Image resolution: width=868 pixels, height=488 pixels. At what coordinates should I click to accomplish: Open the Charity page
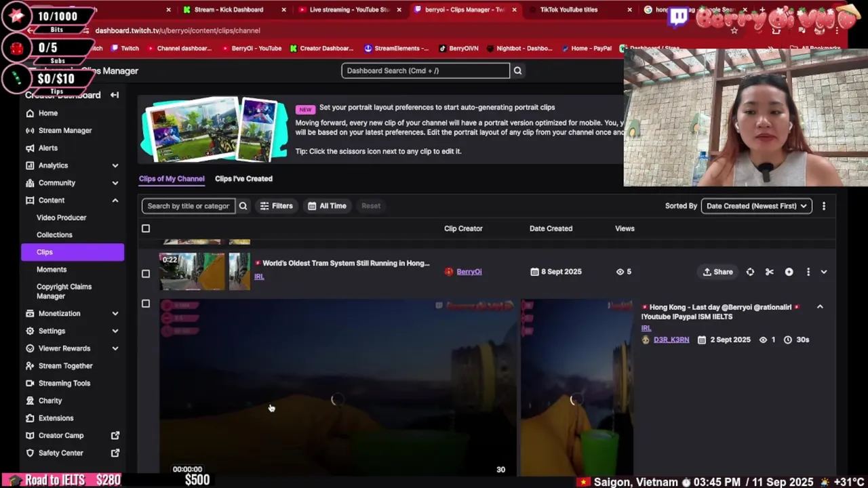pos(50,401)
